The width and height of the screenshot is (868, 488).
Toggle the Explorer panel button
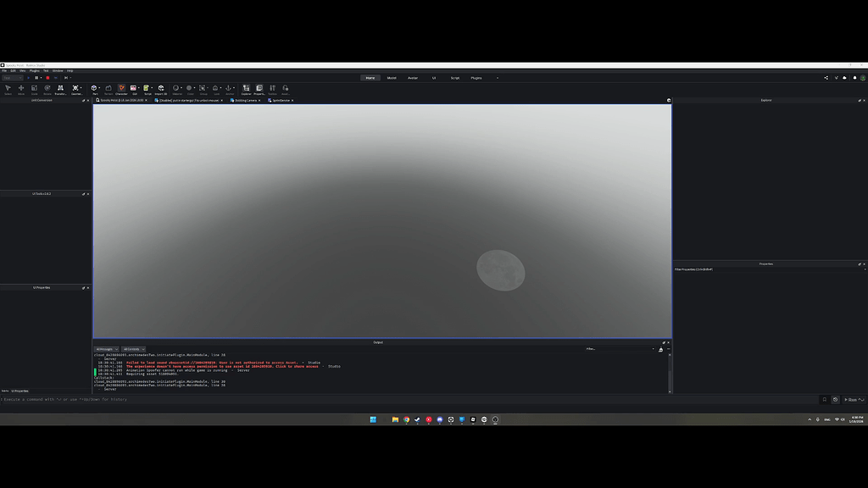coord(246,89)
